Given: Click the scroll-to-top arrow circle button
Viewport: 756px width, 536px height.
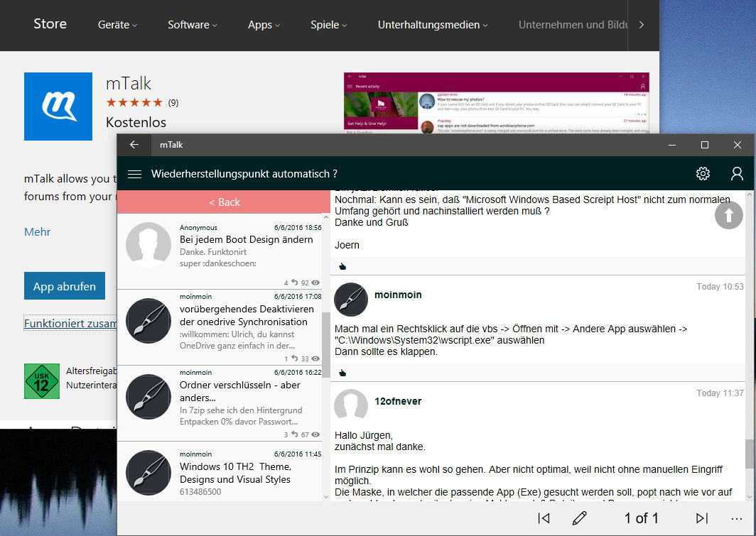Looking at the screenshot, I should [728, 215].
